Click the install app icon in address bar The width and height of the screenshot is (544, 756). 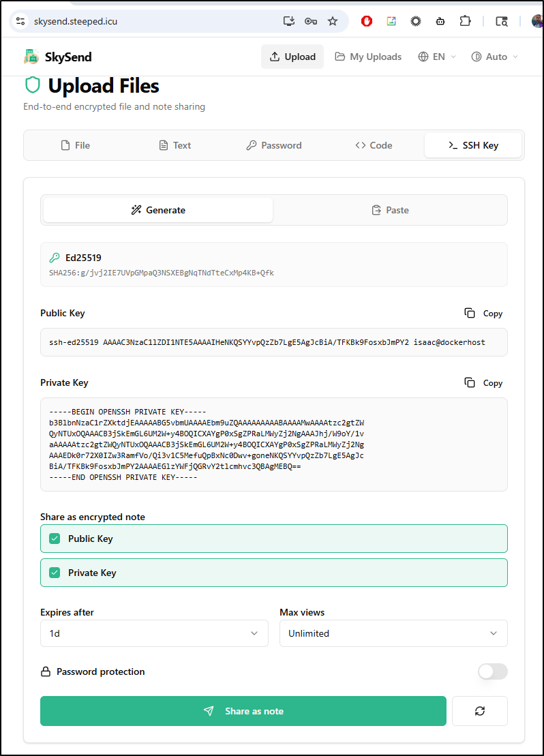coord(289,21)
